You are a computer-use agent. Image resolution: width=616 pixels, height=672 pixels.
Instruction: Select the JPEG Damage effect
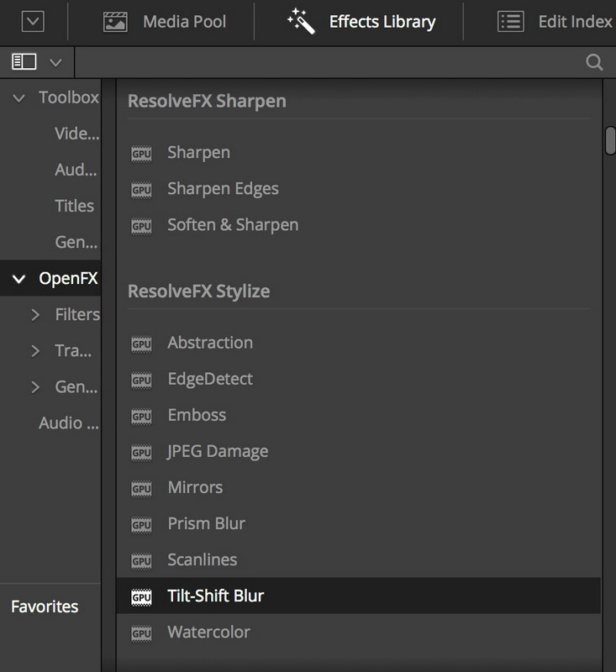[218, 452]
